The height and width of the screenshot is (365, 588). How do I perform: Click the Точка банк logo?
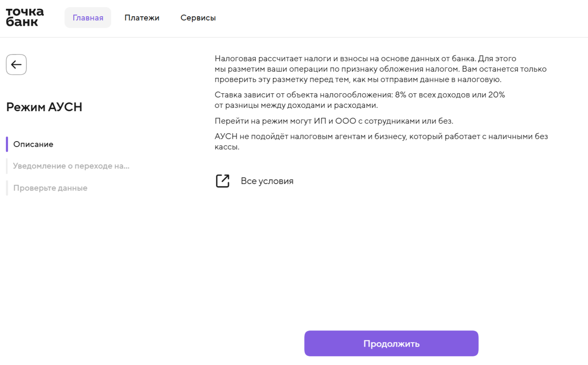pyautogui.click(x=25, y=17)
